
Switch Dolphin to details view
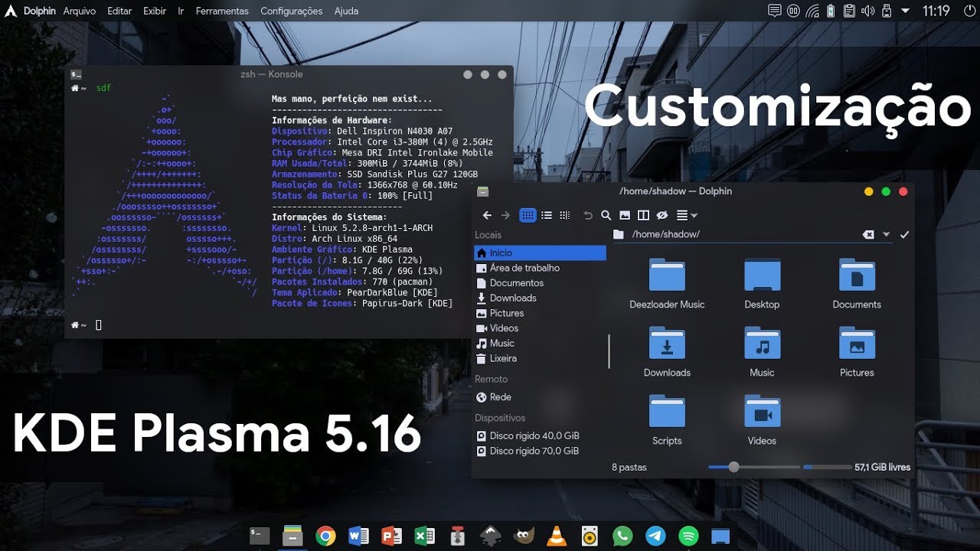[x=565, y=216]
